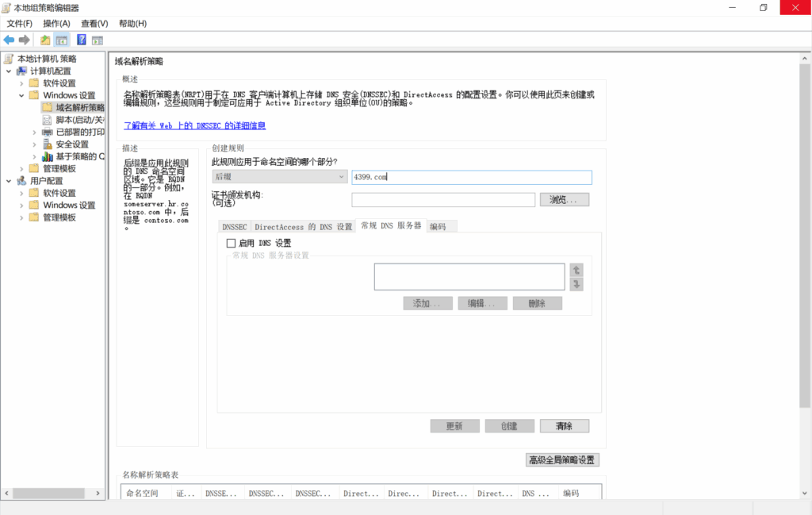Toggle the show/hide action pane icon
The width and height of the screenshot is (812, 515).
click(x=98, y=40)
